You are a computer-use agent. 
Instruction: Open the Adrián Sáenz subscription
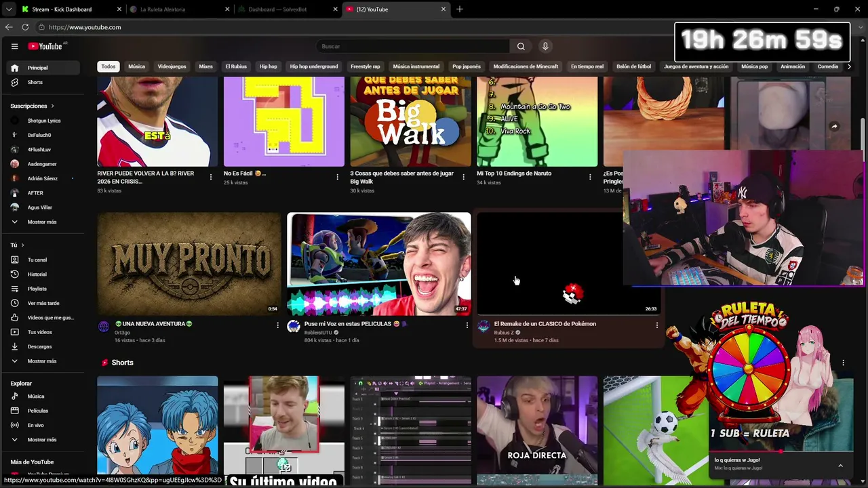pyautogui.click(x=42, y=178)
